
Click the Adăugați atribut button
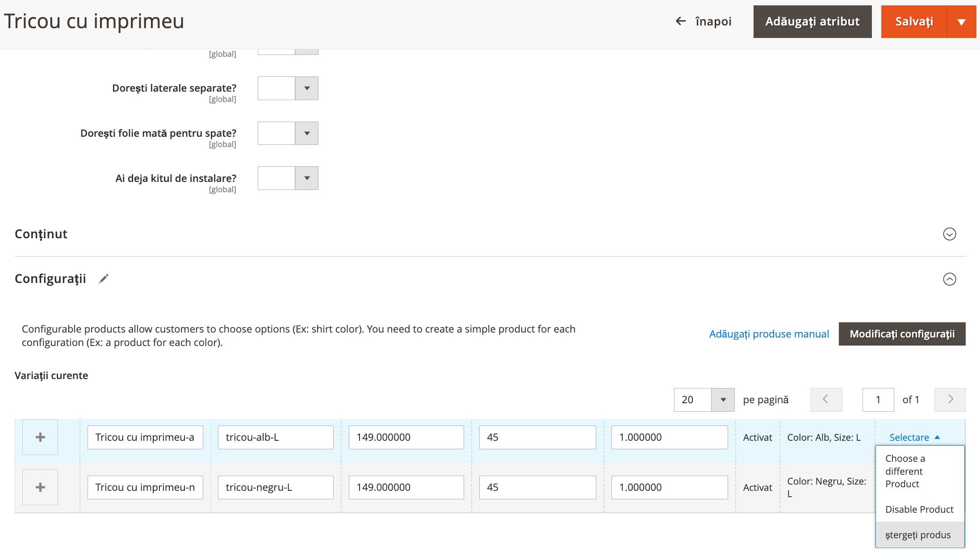(x=812, y=21)
